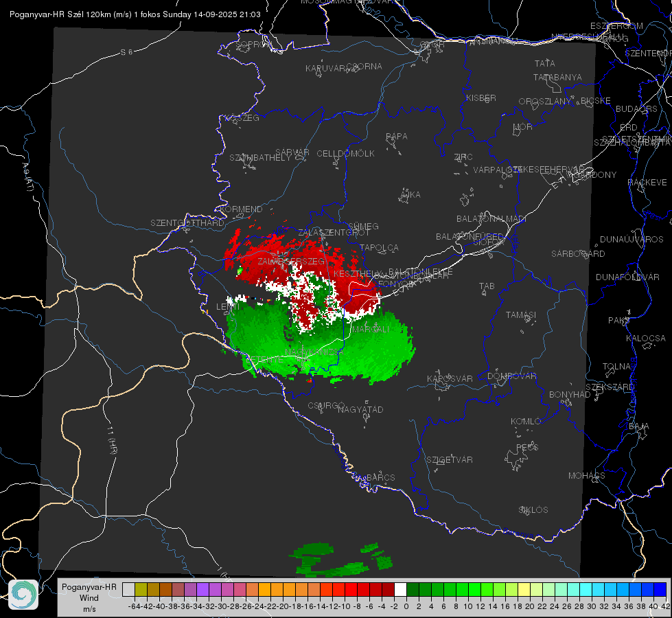This screenshot has width=672, height=618.
Task: Pick the light gray first swatch in legend
Action: point(128,589)
